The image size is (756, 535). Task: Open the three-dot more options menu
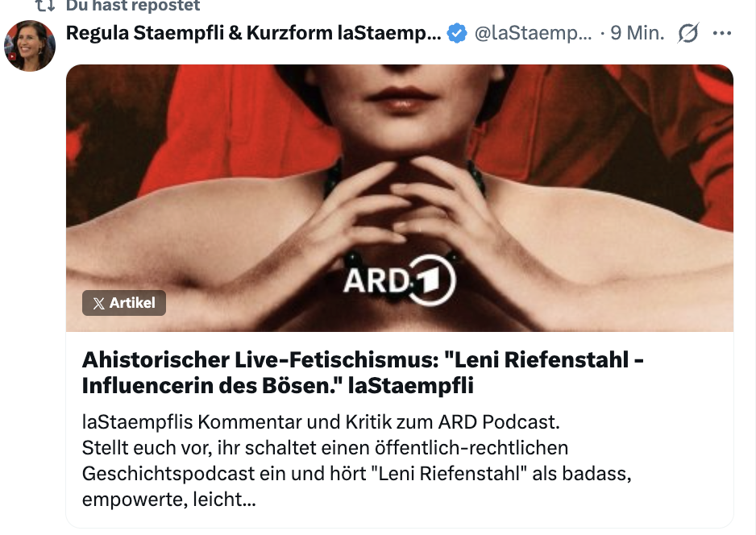click(x=722, y=33)
